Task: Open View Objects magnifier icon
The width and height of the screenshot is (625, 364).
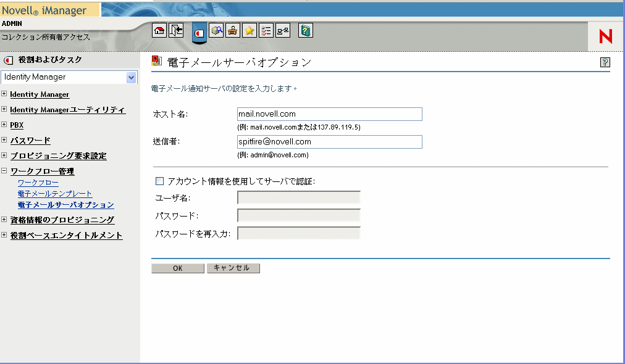Action: pyautogui.click(x=216, y=30)
